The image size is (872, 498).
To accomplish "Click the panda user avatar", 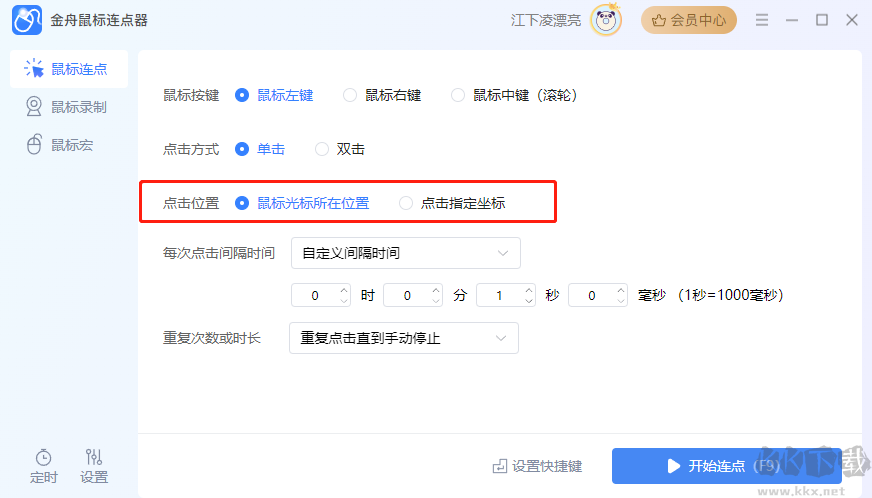I will click(606, 21).
